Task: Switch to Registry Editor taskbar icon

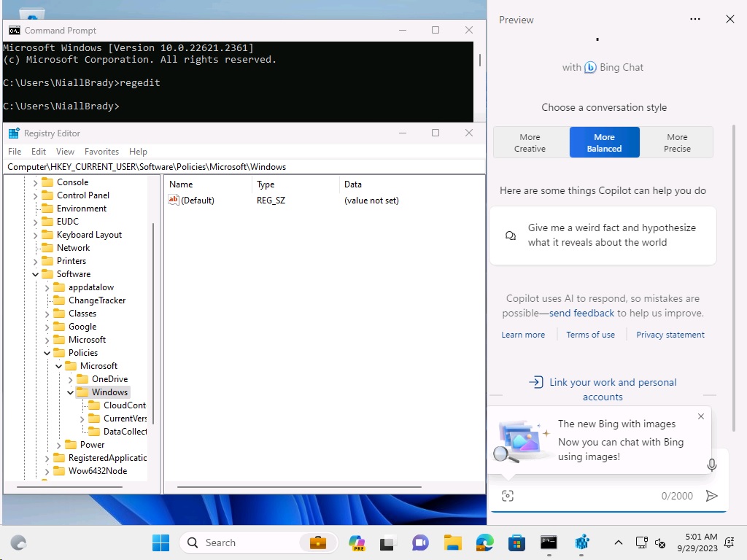Action: (x=581, y=542)
